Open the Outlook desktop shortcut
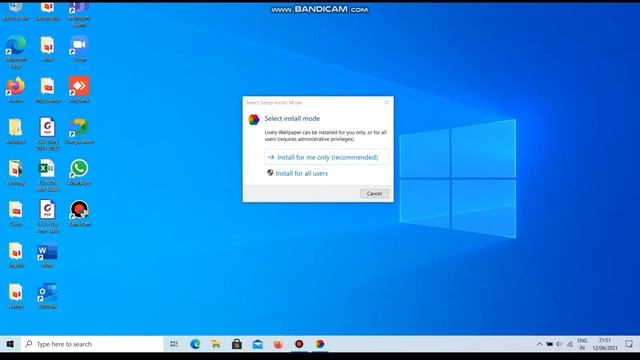This screenshot has height=360, width=640. pos(47,296)
